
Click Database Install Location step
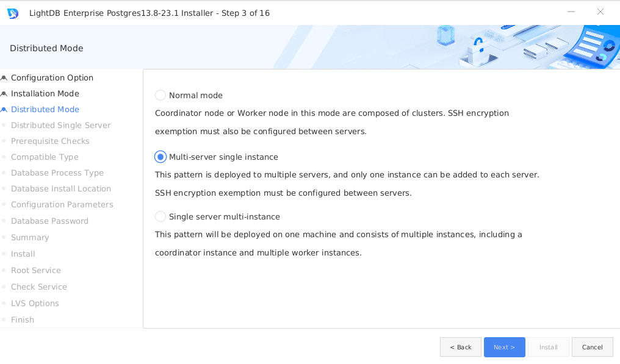click(x=61, y=188)
